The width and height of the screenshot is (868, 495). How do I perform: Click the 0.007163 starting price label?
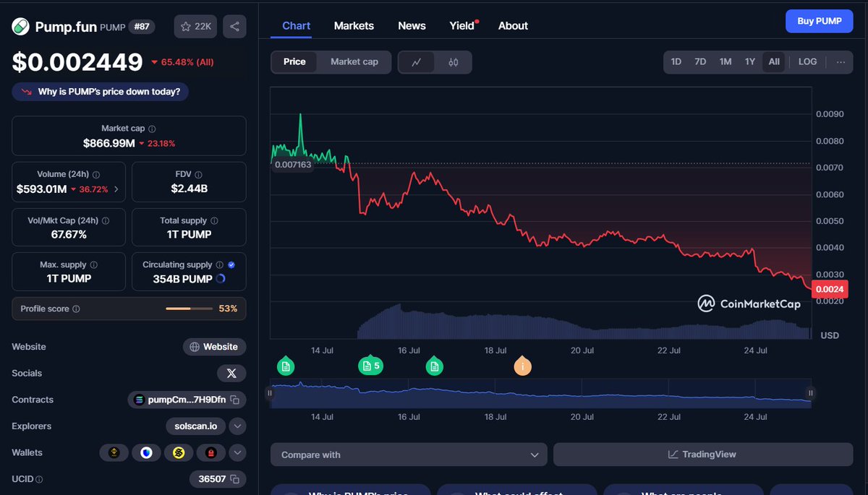(x=293, y=165)
